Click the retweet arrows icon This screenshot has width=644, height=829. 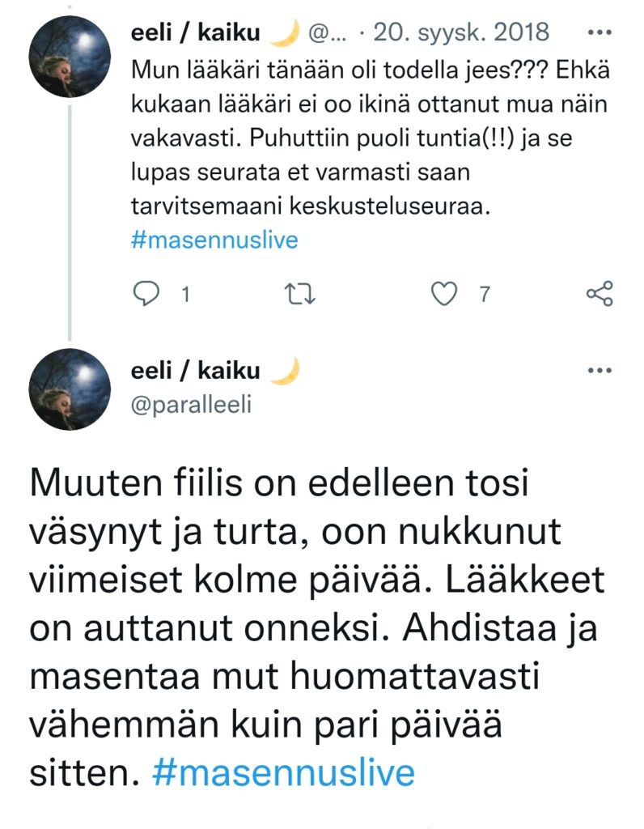303,294
